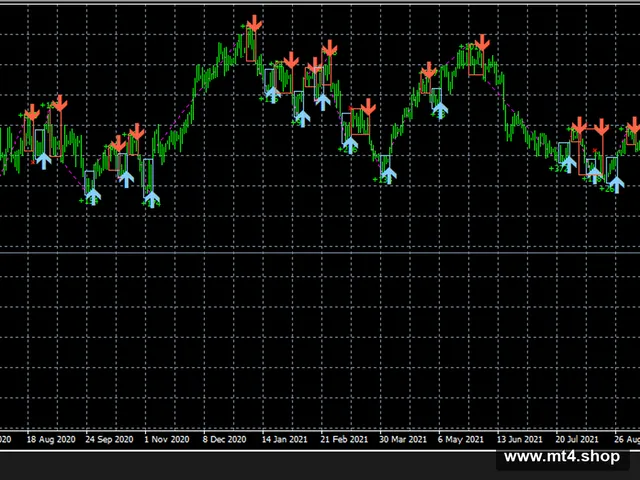Select blue buy arrow above '1 Nov 2020'

(152, 199)
